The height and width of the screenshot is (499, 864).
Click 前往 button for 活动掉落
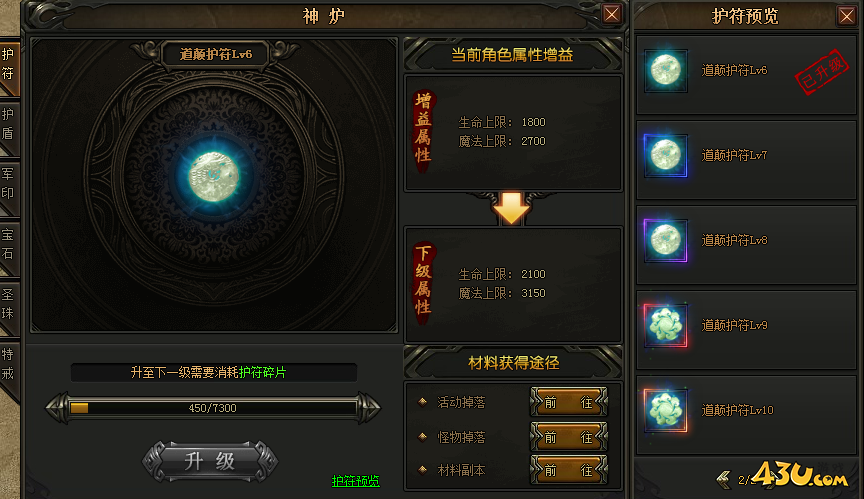click(x=569, y=403)
